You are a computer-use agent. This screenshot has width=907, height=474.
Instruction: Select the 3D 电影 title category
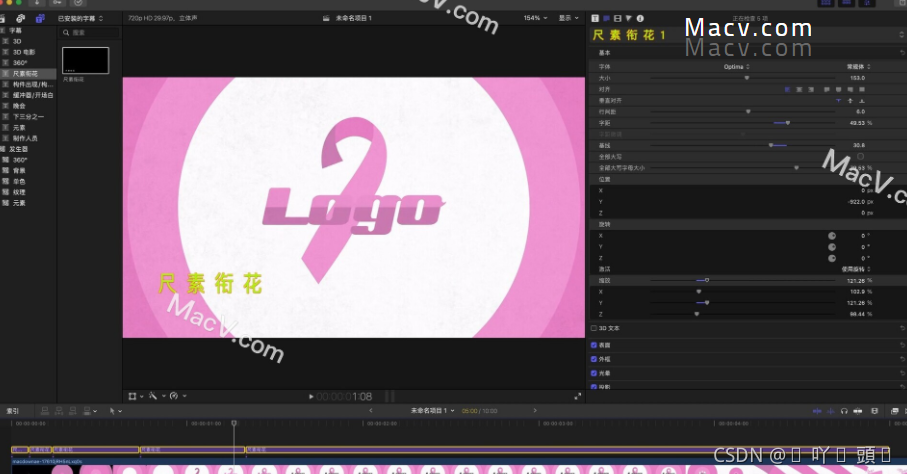[24, 52]
